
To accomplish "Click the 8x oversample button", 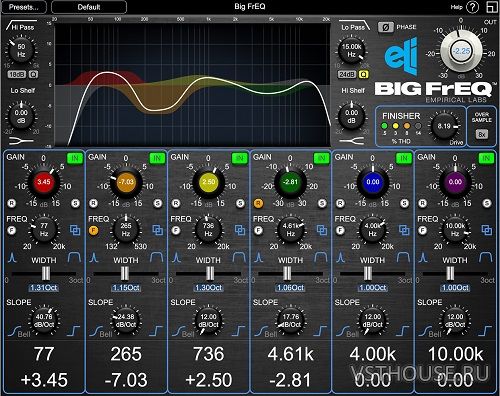I will click(482, 134).
